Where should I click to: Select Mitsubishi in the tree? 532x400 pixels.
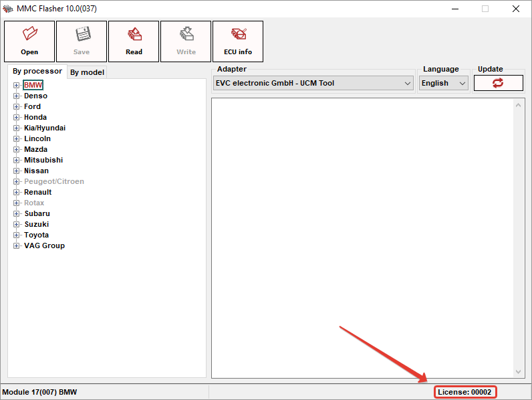point(43,160)
